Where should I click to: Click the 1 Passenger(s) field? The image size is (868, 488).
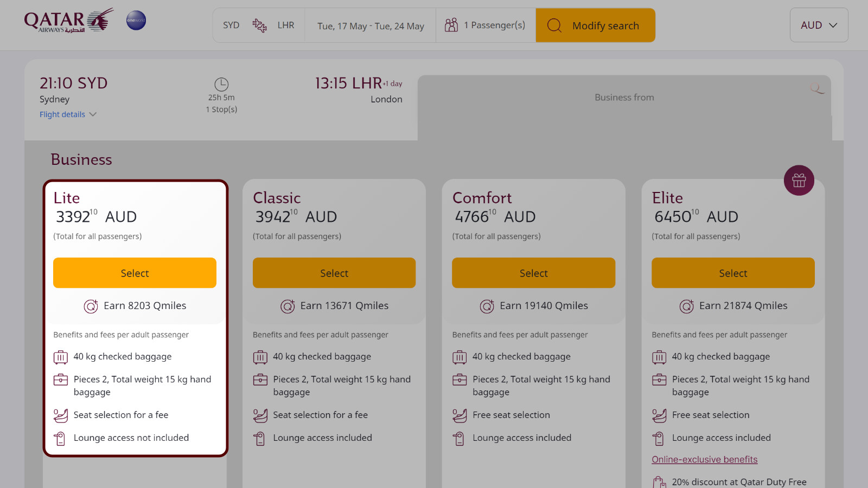[x=486, y=25]
